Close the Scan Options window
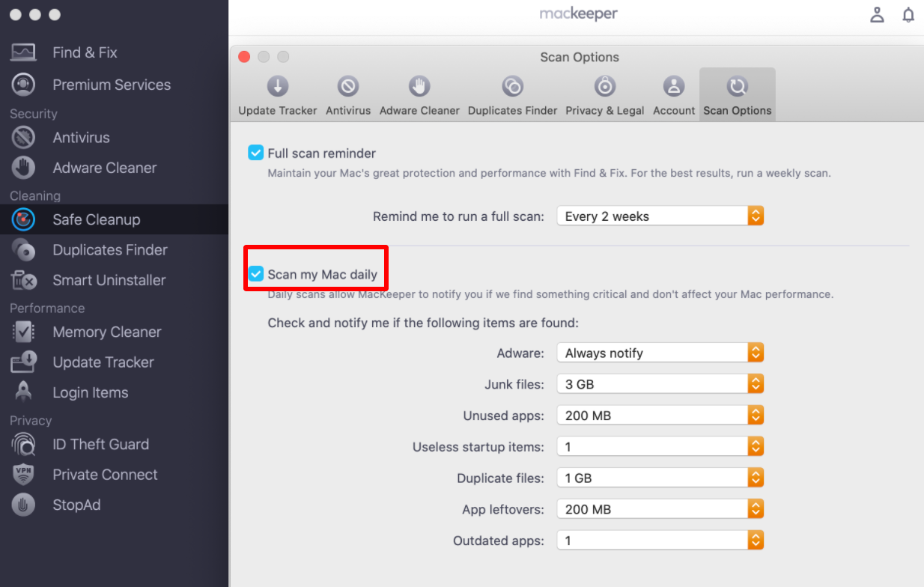The image size is (924, 587). (244, 57)
